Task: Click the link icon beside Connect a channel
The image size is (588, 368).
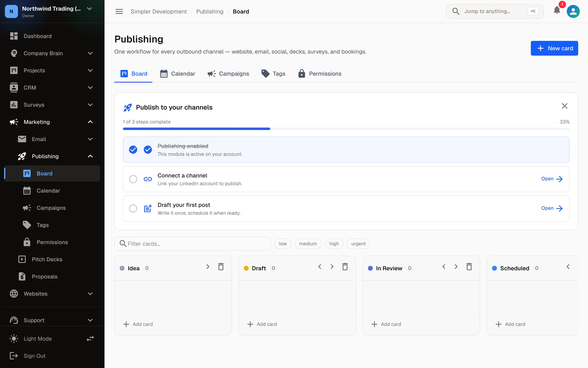Action: [x=148, y=179]
